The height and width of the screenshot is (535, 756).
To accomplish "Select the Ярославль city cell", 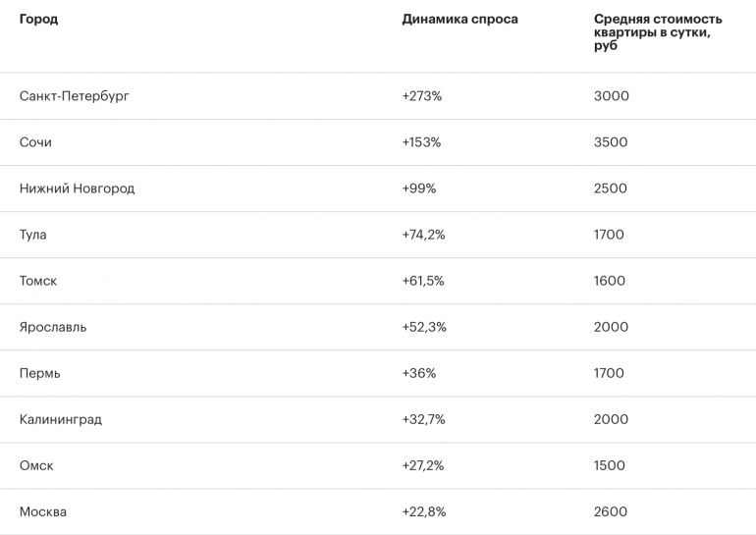I will coord(53,327).
